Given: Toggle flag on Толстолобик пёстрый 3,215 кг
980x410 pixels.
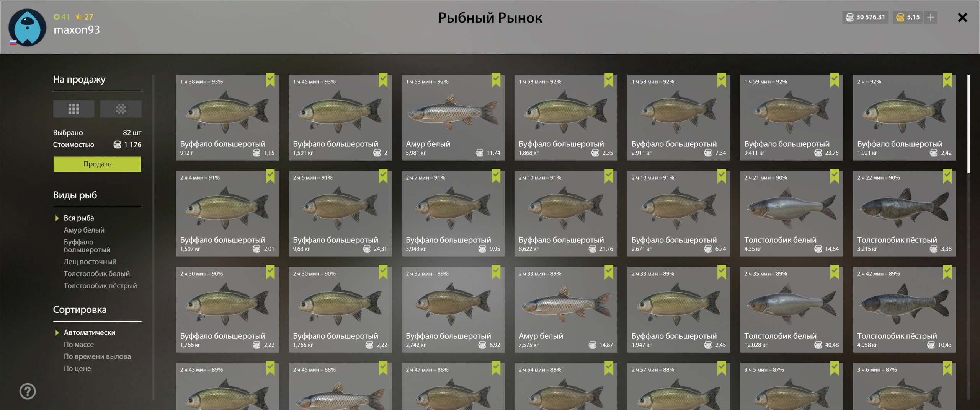Looking at the screenshot, I should click(x=947, y=176).
